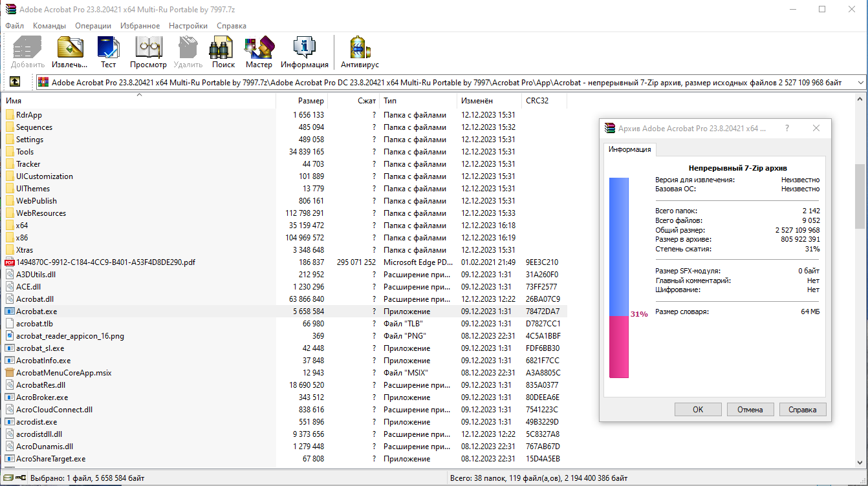Select the AcrobatInfo.exe file row
The width and height of the screenshot is (868, 486).
pyautogui.click(x=285, y=361)
